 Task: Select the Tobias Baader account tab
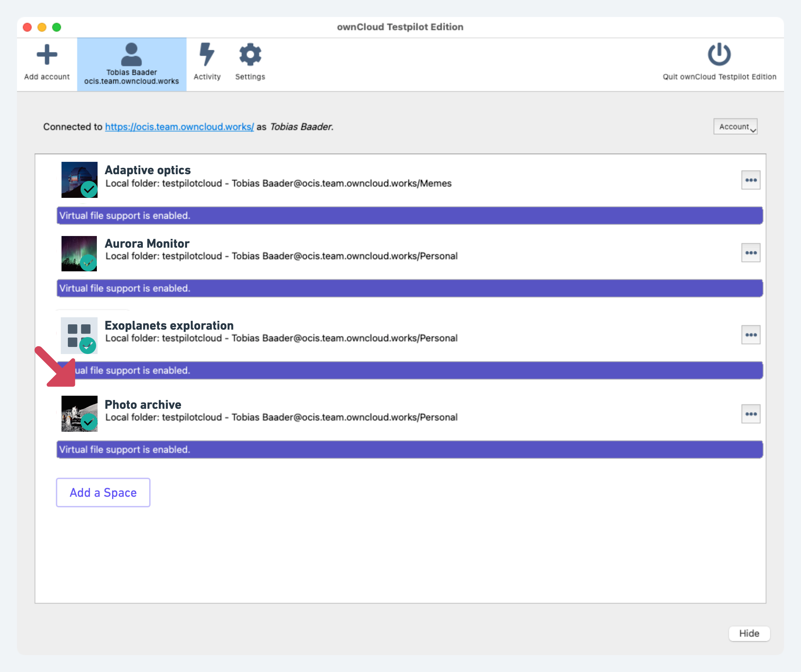[x=131, y=64]
